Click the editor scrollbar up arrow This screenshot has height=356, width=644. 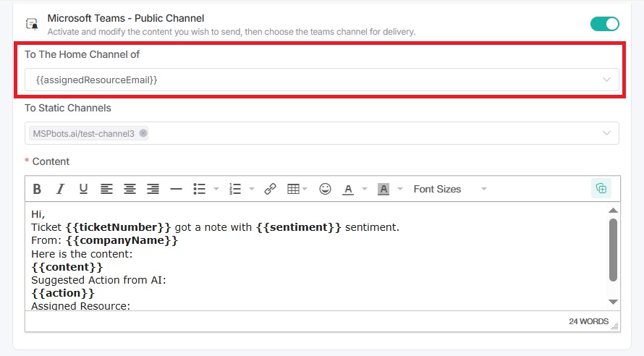click(x=613, y=211)
